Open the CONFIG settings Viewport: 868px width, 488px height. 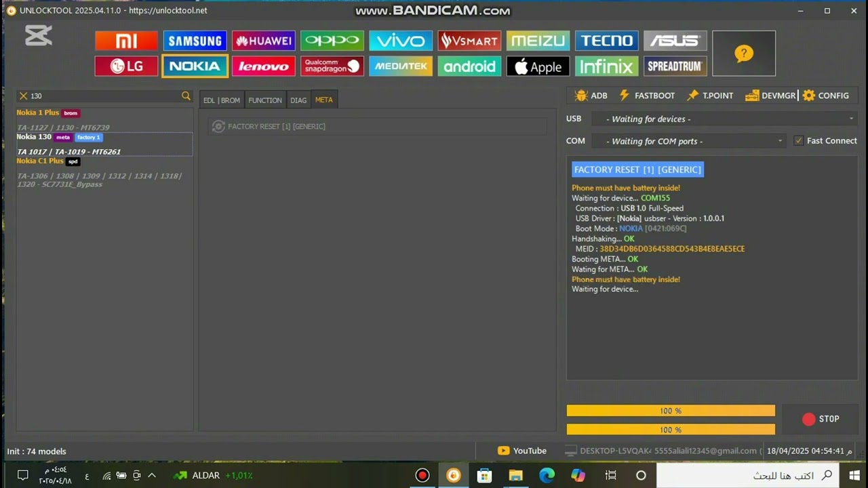(825, 96)
